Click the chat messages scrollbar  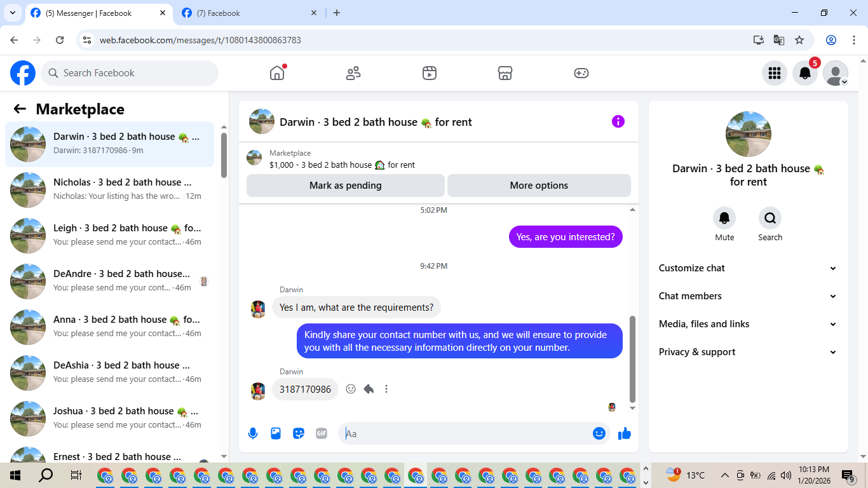(632, 359)
